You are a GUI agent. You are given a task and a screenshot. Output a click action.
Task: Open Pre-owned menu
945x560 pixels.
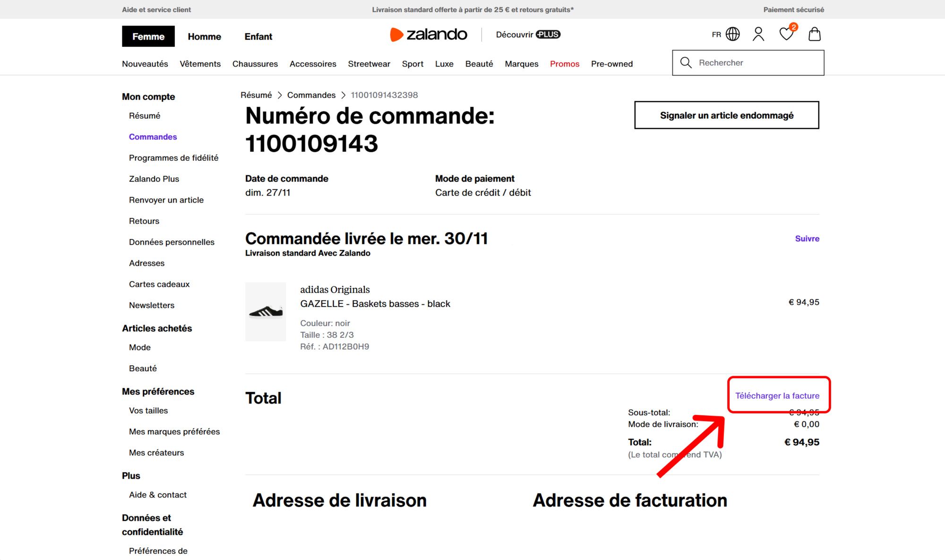(612, 64)
